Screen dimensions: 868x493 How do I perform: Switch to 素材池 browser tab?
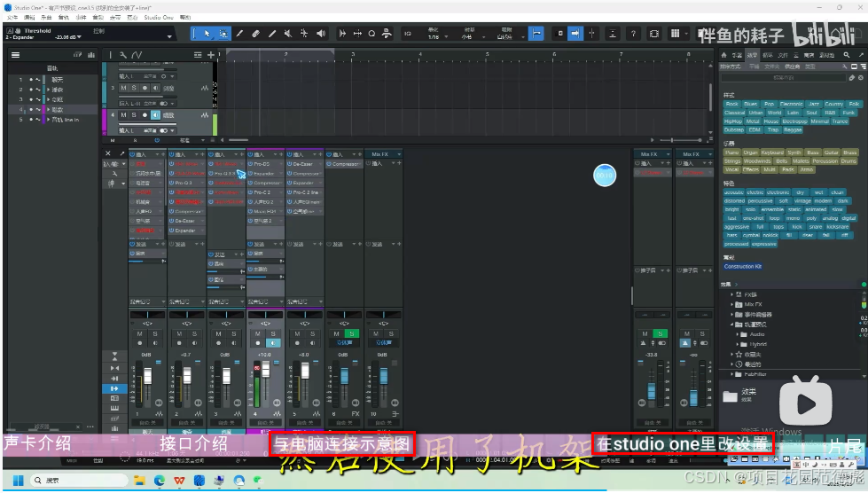tap(827, 55)
